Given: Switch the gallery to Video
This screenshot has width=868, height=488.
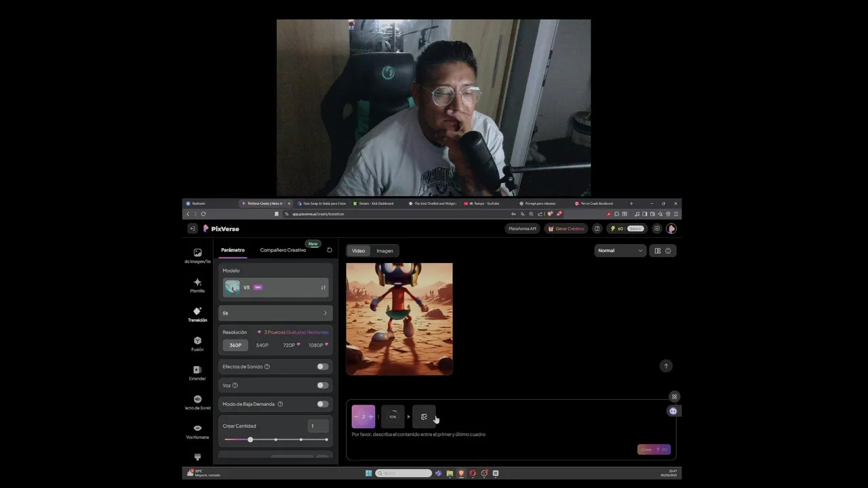Looking at the screenshot, I should (x=358, y=251).
